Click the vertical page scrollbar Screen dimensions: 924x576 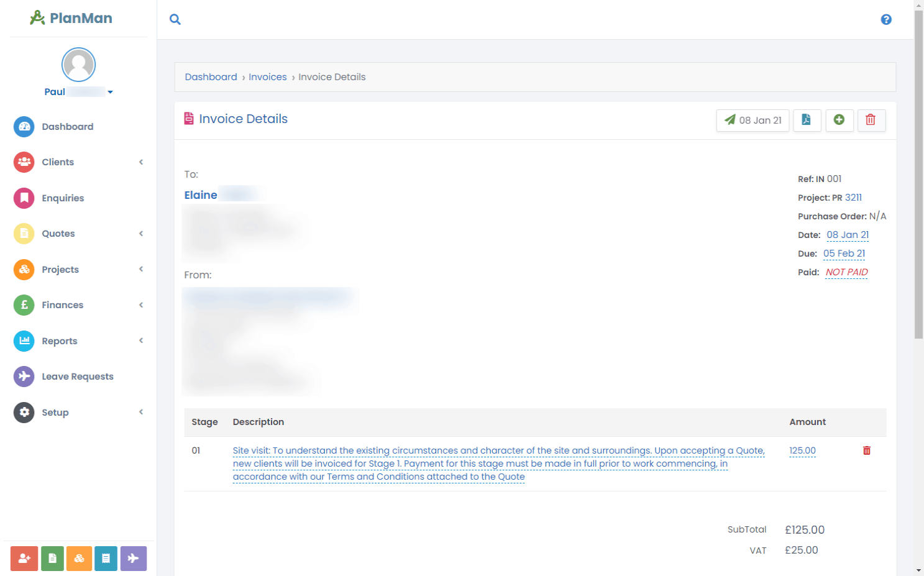click(x=918, y=174)
